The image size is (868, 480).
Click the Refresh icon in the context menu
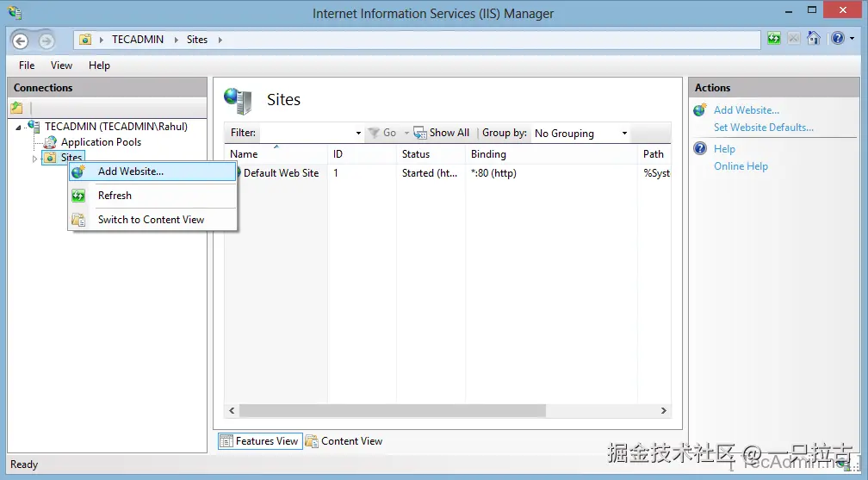[78, 195]
